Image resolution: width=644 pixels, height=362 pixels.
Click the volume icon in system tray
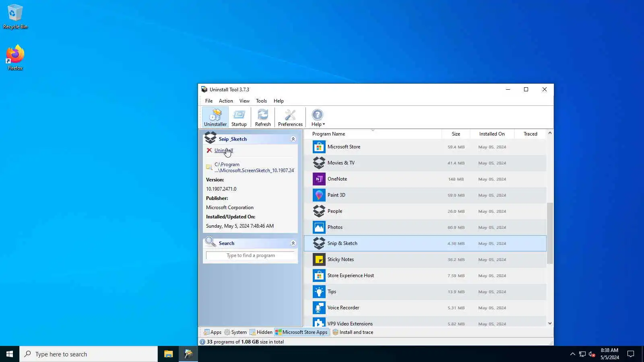592,354
